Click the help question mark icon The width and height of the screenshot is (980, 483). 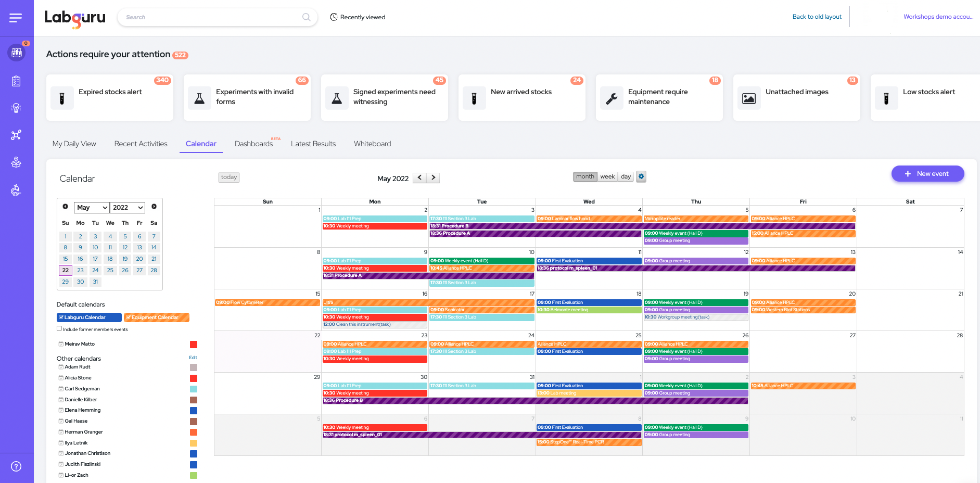point(16,466)
